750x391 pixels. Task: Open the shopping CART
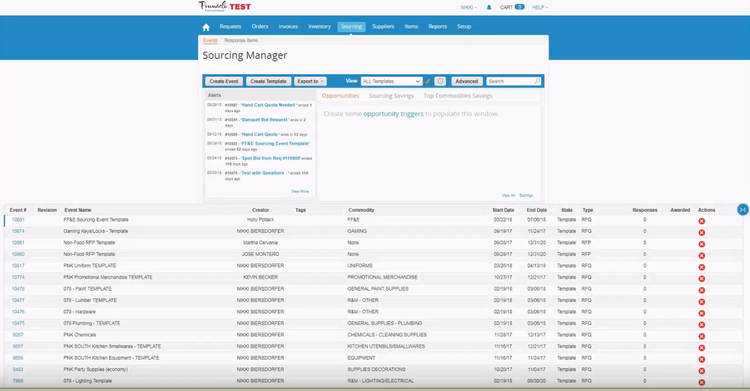[512, 7]
